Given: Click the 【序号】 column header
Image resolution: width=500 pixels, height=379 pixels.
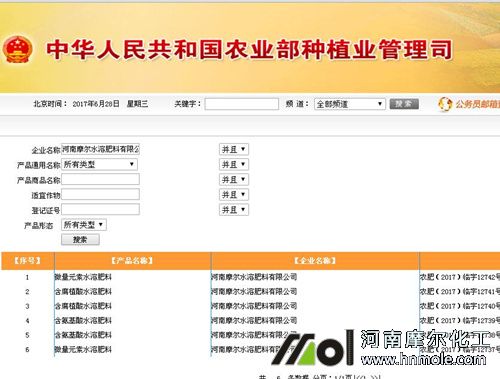Looking at the screenshot, I should point(27,261).
